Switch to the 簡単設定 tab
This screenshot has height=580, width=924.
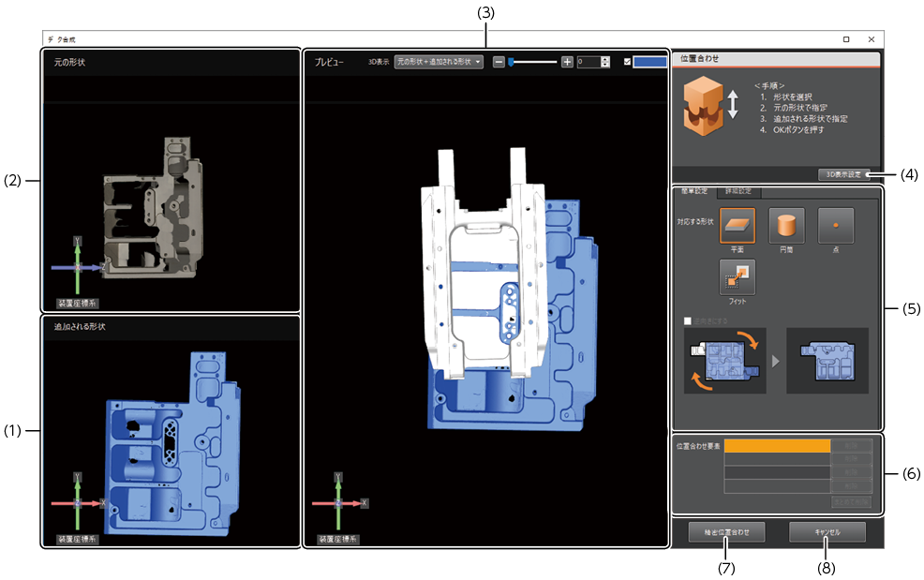point(694,191)
